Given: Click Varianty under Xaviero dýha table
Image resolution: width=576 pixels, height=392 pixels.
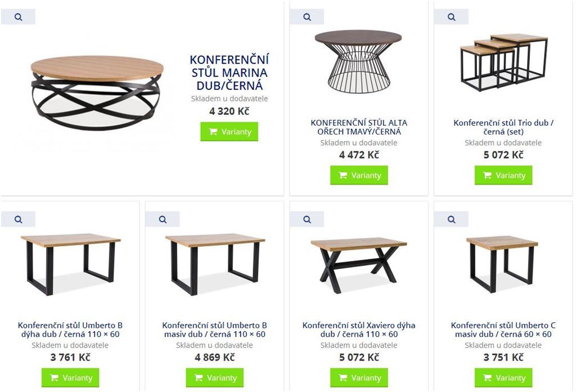Looking at the screenshot, I should click(359, 378).
